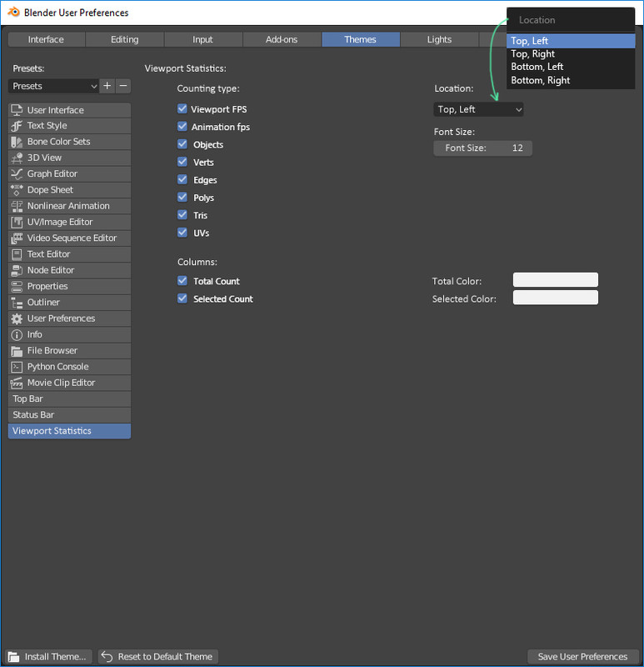
Task: Select the Text Editor icon
Action: (x=17, y=254)
